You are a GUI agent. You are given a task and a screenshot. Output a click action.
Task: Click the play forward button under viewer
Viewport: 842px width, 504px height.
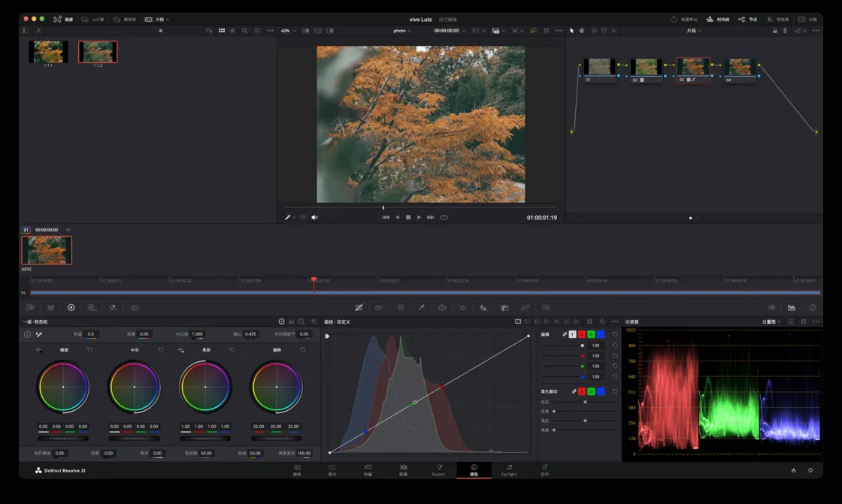click(x=419, y=217)
